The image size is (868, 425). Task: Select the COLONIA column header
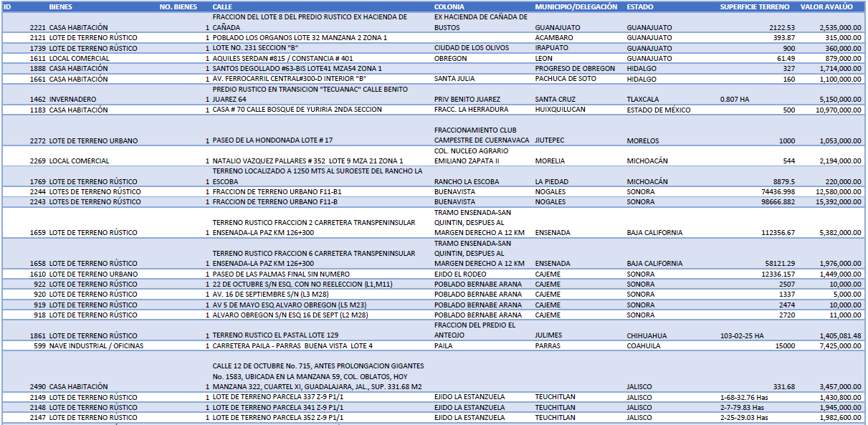(450, 6)
